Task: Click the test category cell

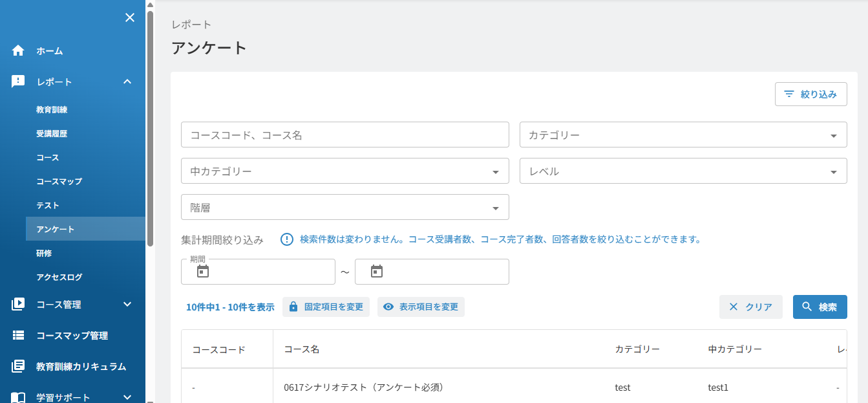Action: tap(622, 387)
